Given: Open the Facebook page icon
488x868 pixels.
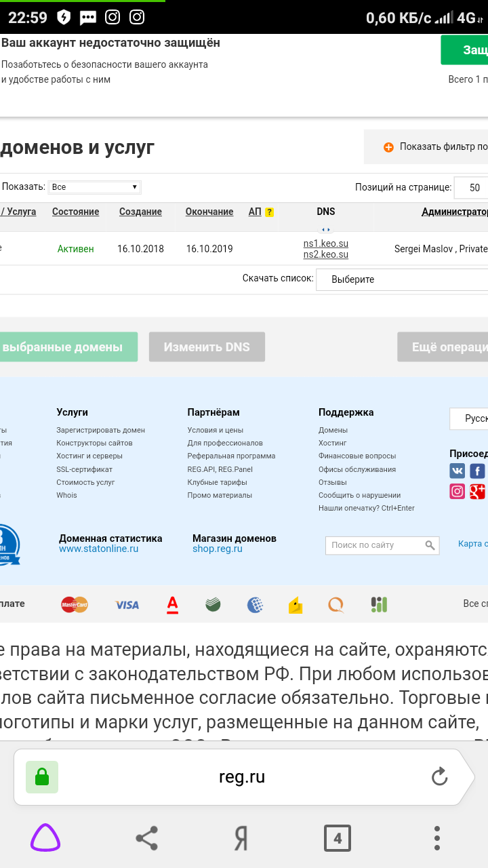Looking at the screenshot, I should point(478,471).
